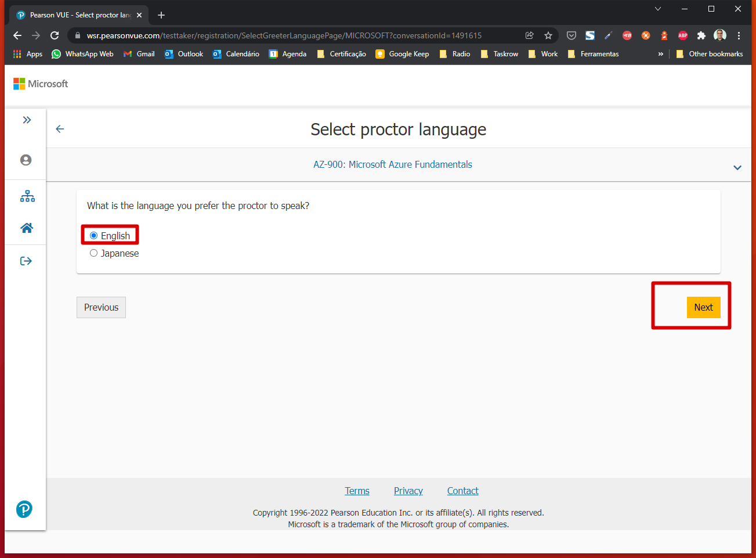The width and height of the screenshot is (756, 558).
Task: Click the sitemap hierarchy icon in sidebar
Action: [27, 196]
